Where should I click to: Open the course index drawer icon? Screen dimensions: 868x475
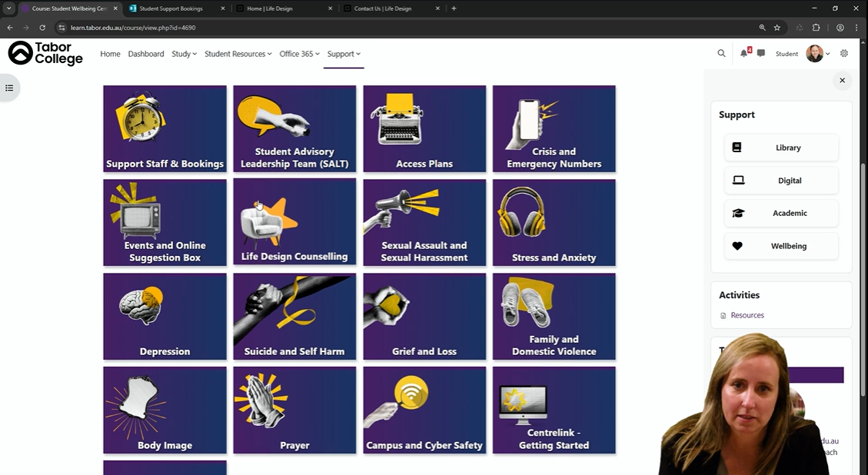tap(9, 88)
